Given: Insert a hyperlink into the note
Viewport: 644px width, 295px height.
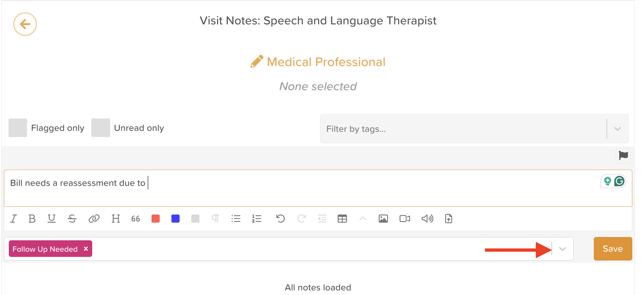Looking at the screenshot, I should (94, 218).
